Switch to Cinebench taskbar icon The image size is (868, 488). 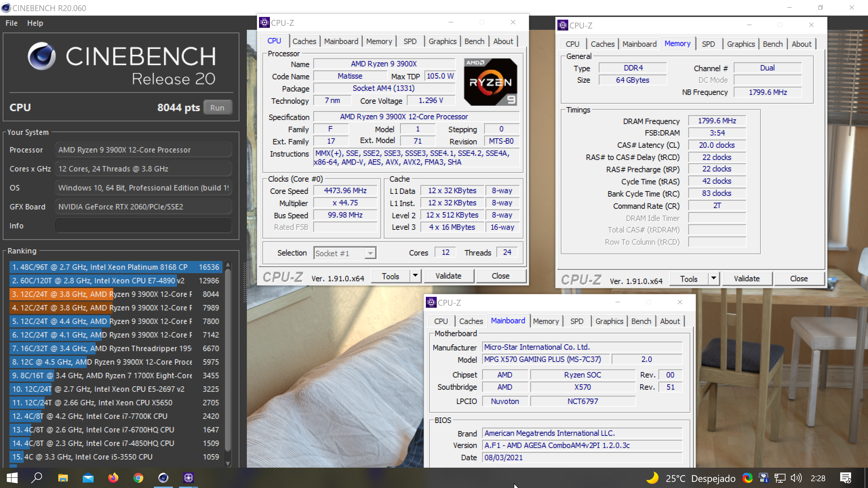[163, 478]
